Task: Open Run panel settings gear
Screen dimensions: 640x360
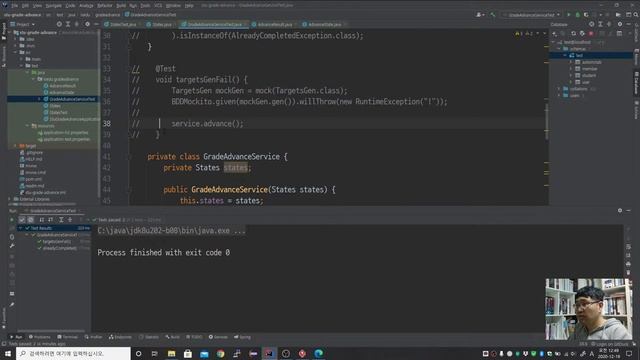Action: coord(620,211)
